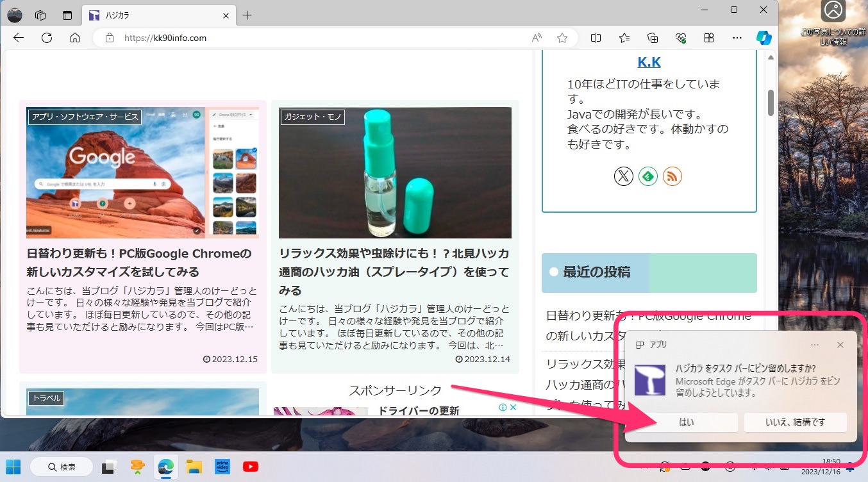This screenshot has width=868, height=482.
Task: Go to the Edge home page
Action: [x=75, y=38]
